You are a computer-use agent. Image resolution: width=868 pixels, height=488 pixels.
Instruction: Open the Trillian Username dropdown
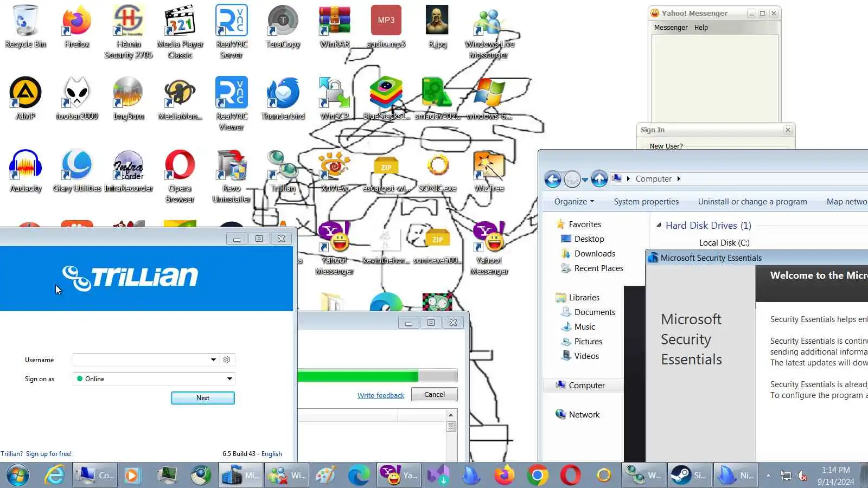coord(213,359)
